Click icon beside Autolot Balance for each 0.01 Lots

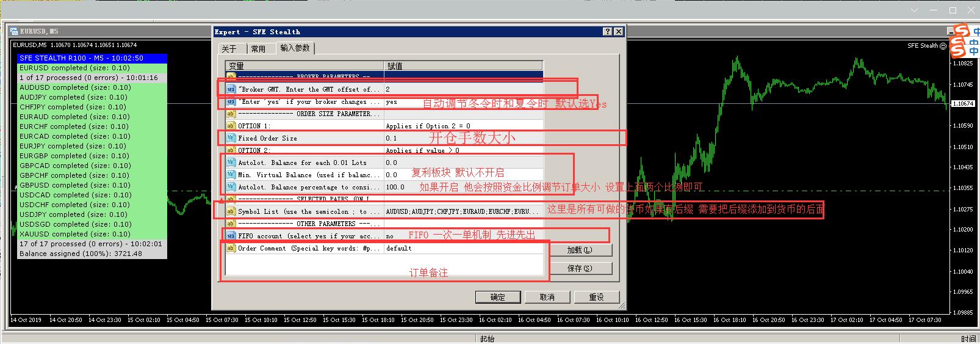click(x=231, y=163)
